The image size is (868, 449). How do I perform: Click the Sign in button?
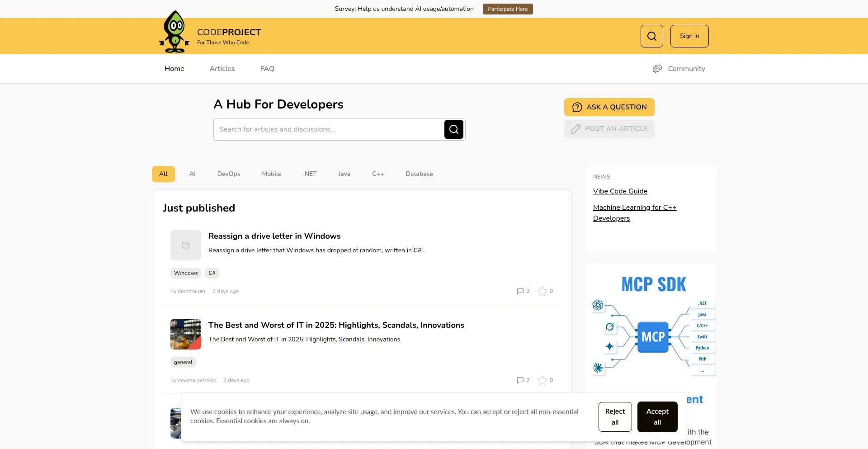pyautogui.click(x=689, y=36)
